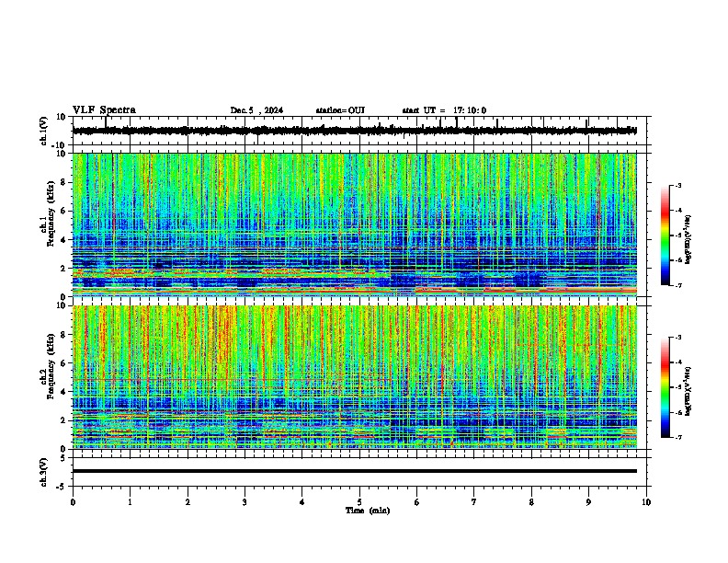Click inside the ch.1 spectrogram panel
The width and height of the screenshot is (728, 563).
pyautogui.click(x=354, y=224)
